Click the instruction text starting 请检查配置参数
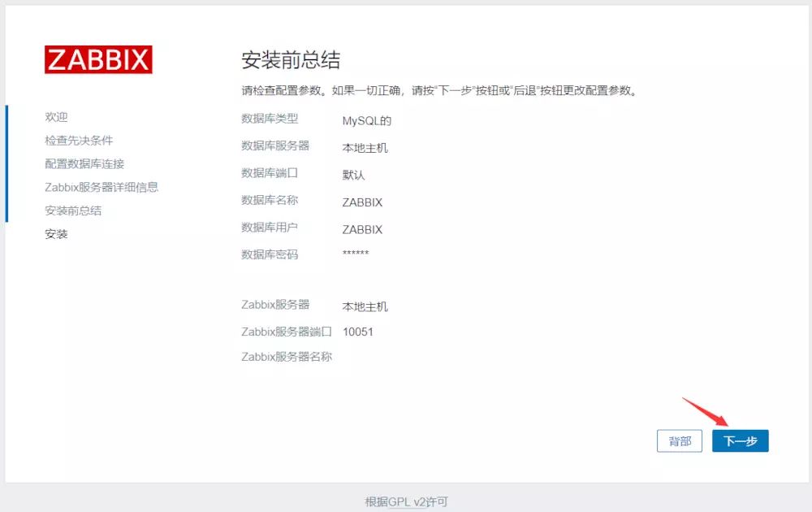812x512 pixels. coord(439,91)
